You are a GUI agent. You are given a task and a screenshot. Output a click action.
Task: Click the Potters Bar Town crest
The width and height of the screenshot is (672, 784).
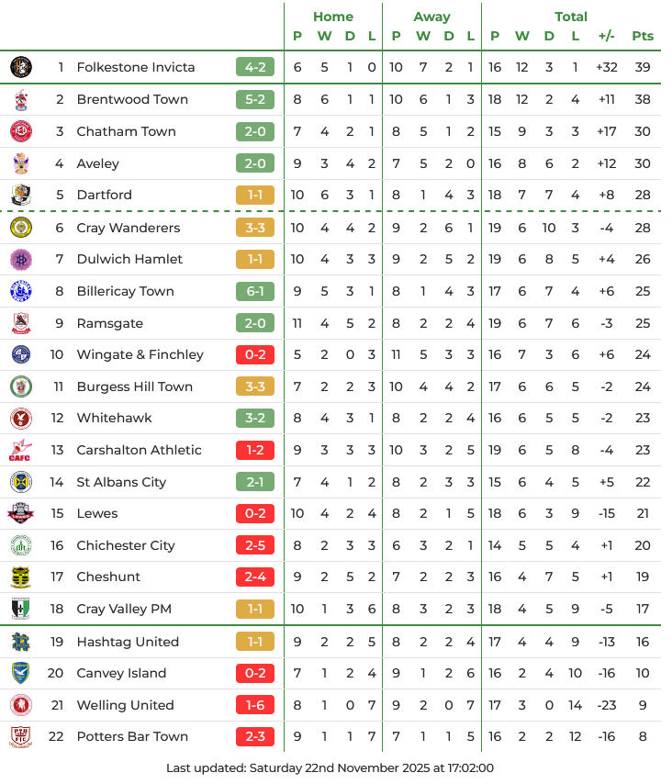(x=21, y=736)
